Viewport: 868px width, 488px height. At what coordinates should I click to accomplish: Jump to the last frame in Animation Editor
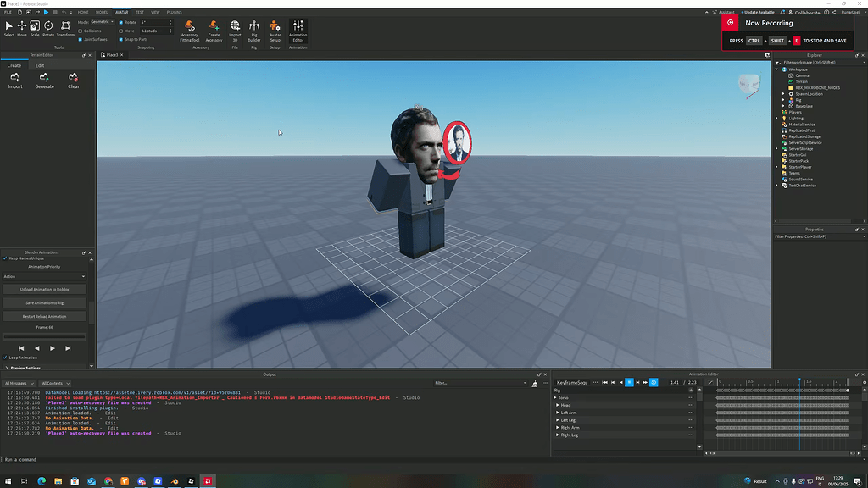(x=645, y=382)
